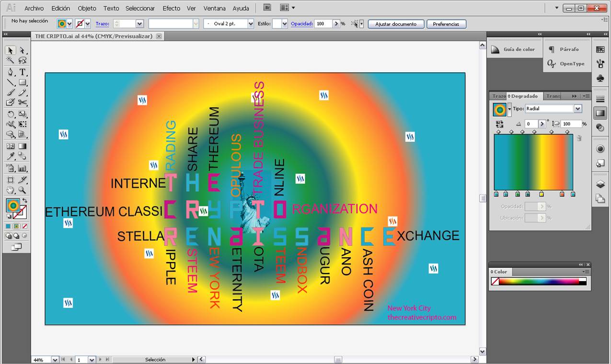Image resolution: width=611 pixels, height=364 pixels.
Task: Open Adobe Bridge with the Br icon
Action: tap(267, 8)
